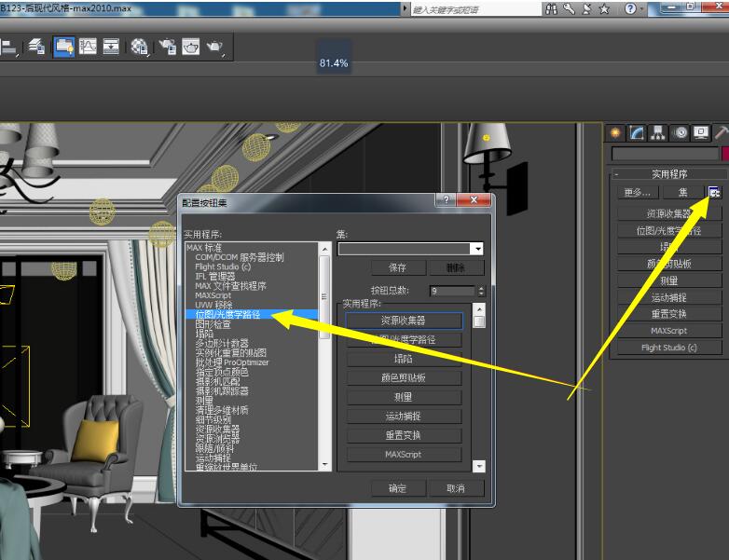This screenshot has height=560, width=729.
Task: Select COM/DCOM 服务器控制 in the utility list
Action: coord(240,257)
